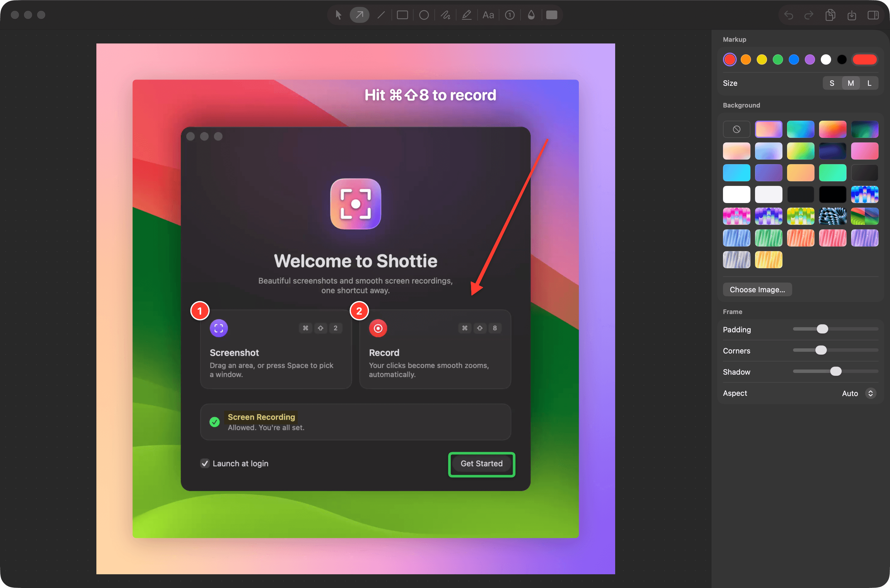The image size is (890, 588).
Task: Pick the green markup color
Action: click(x=778, y=59)
